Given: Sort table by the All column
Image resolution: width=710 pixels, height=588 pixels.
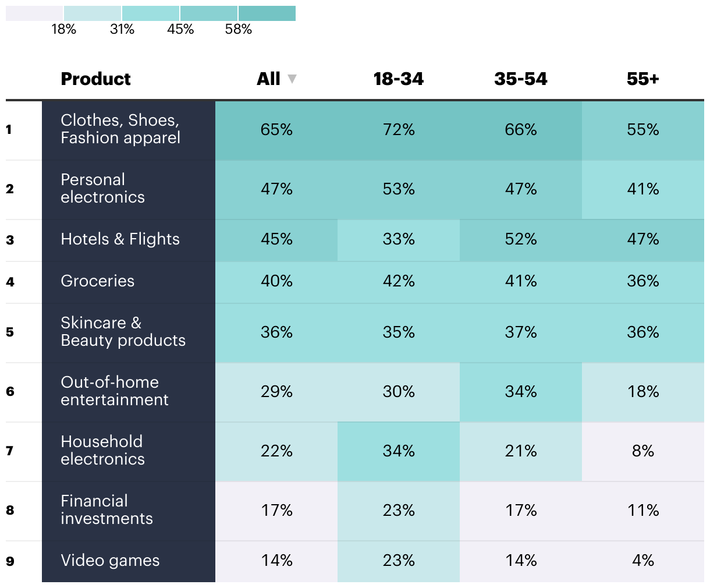Looking at the screenshot, I should (x=269, y=79).
